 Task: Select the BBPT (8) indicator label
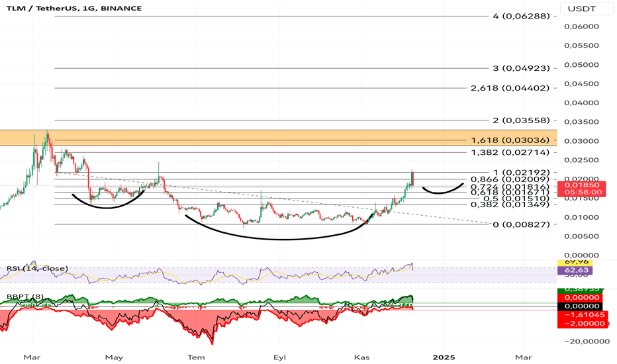pyautogui.click(x=25, y=296)
